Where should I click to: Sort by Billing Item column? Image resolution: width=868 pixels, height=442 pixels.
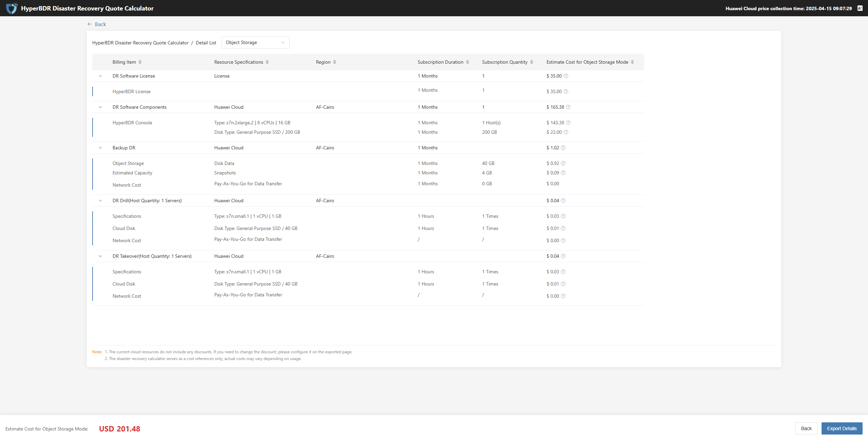140,62
